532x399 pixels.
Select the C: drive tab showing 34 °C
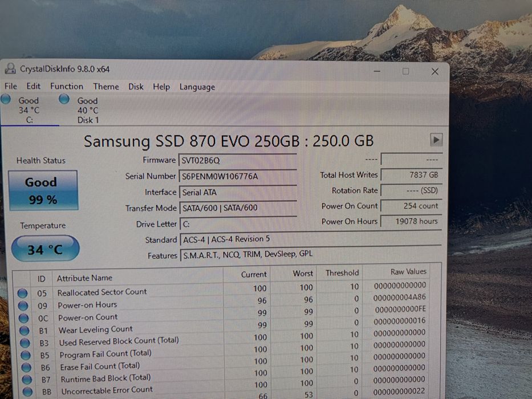pos(29,110)
